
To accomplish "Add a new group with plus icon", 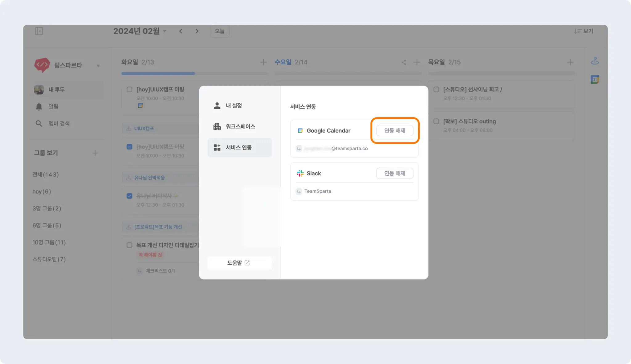I will click(x=95, y=153).
